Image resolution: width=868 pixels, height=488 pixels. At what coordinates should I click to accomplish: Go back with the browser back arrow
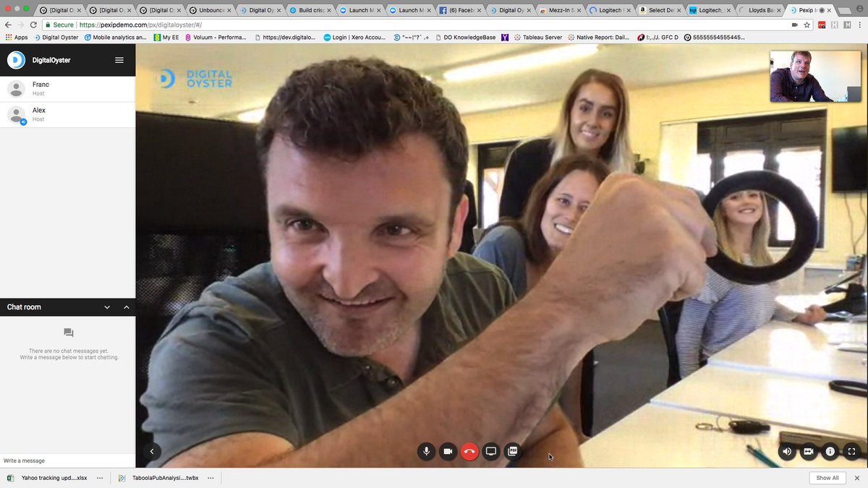(8, 25)
